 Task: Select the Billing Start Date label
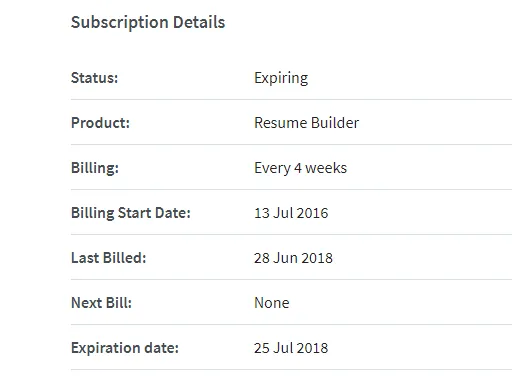pyautogui.click(x=131, y=213)
